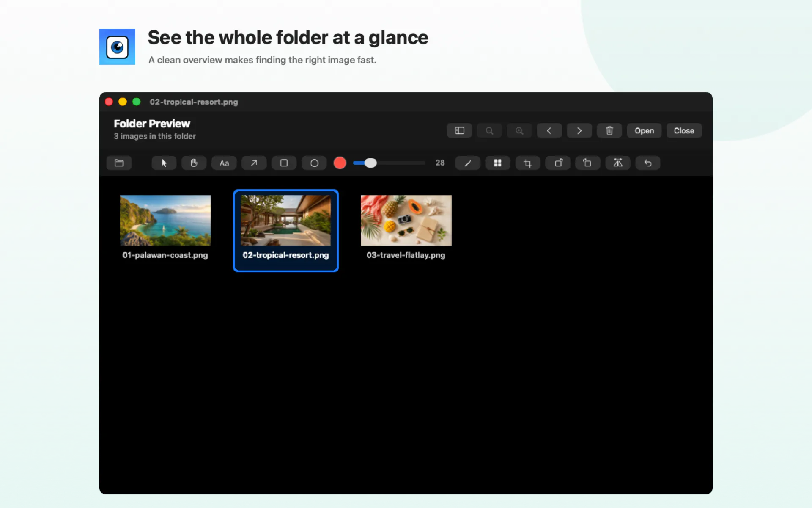Click the yellow minimize window button
812x508 pixels.
(x=123, y=102)
